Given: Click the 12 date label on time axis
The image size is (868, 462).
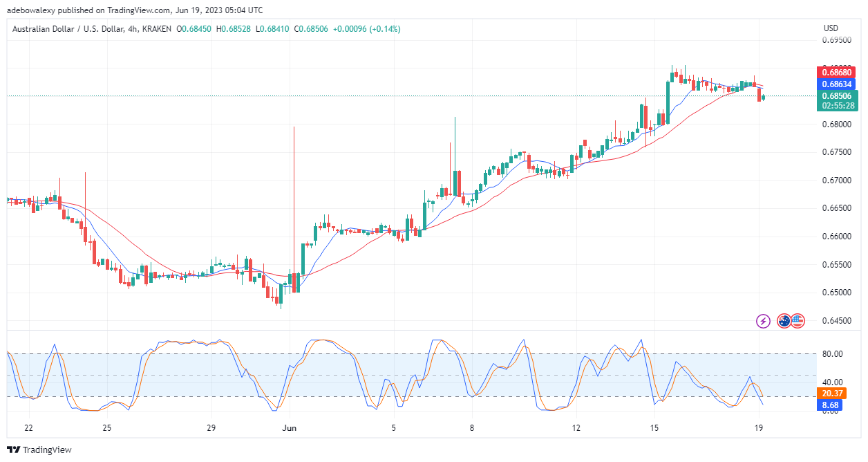Looking at the screenshot, I should tap(576, 428).
